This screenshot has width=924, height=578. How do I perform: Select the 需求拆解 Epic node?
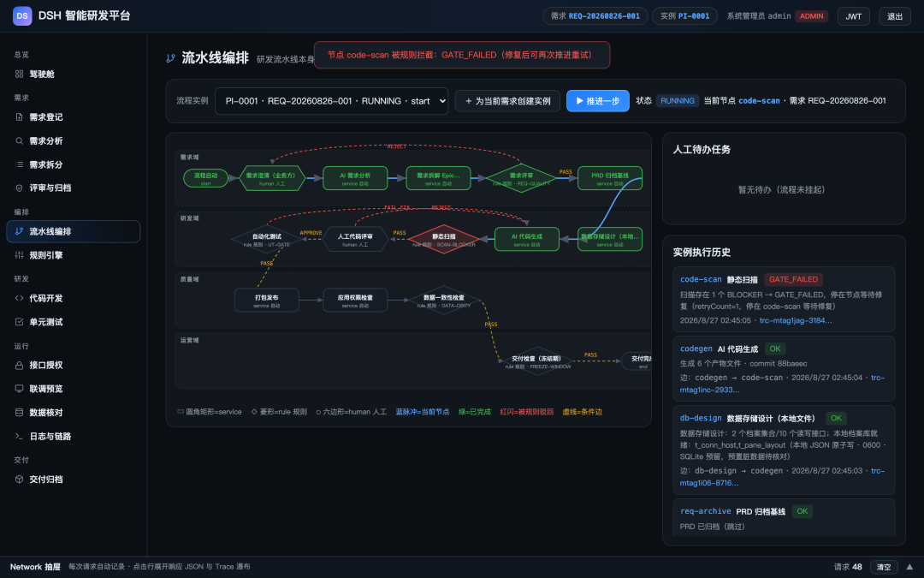point(438,178)
